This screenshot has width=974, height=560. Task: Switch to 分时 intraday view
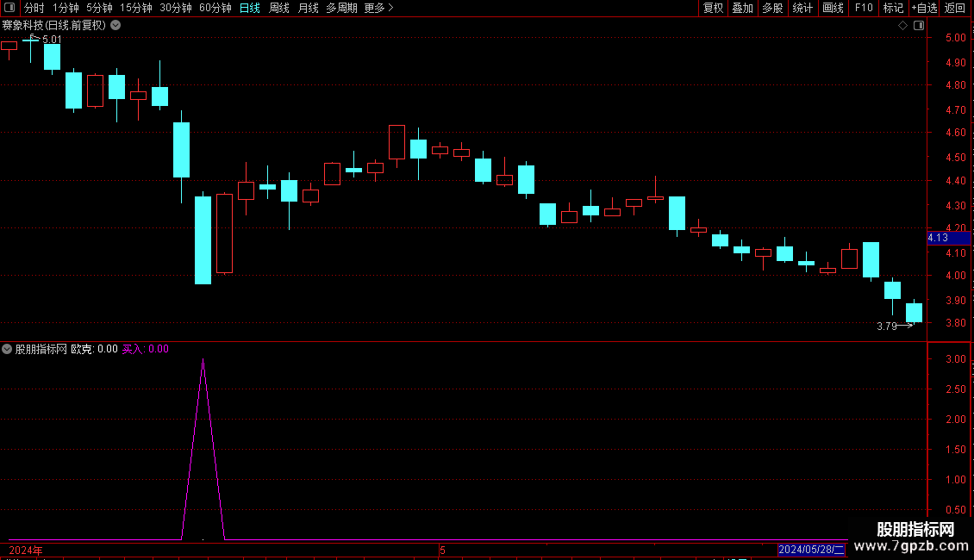[x=34, y=8]
